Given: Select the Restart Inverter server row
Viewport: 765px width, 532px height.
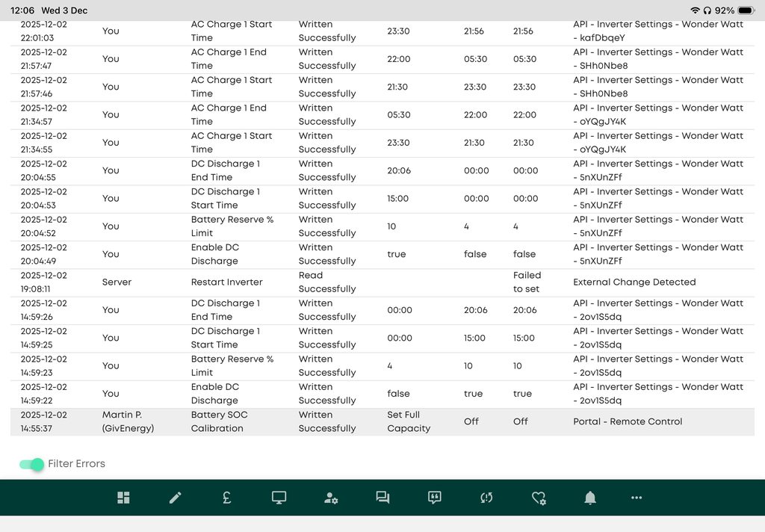Looking at the screenshot, I should (227, 282).
